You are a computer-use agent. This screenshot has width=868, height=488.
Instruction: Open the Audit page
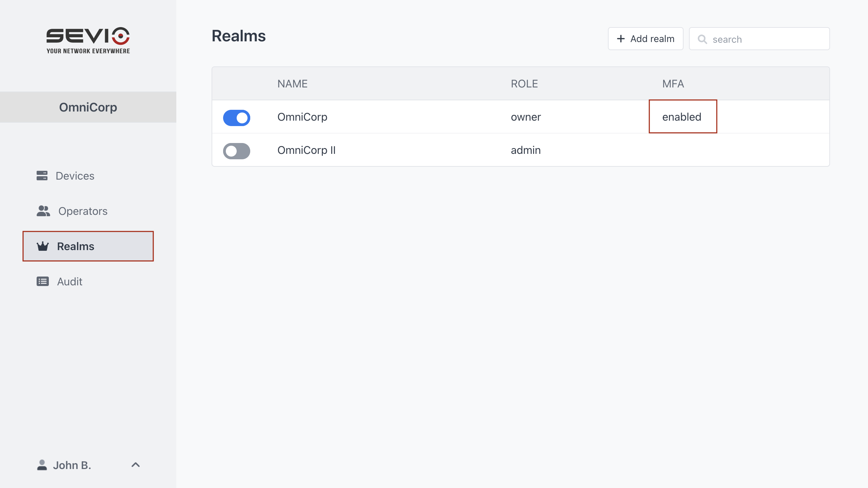point(70,282)
